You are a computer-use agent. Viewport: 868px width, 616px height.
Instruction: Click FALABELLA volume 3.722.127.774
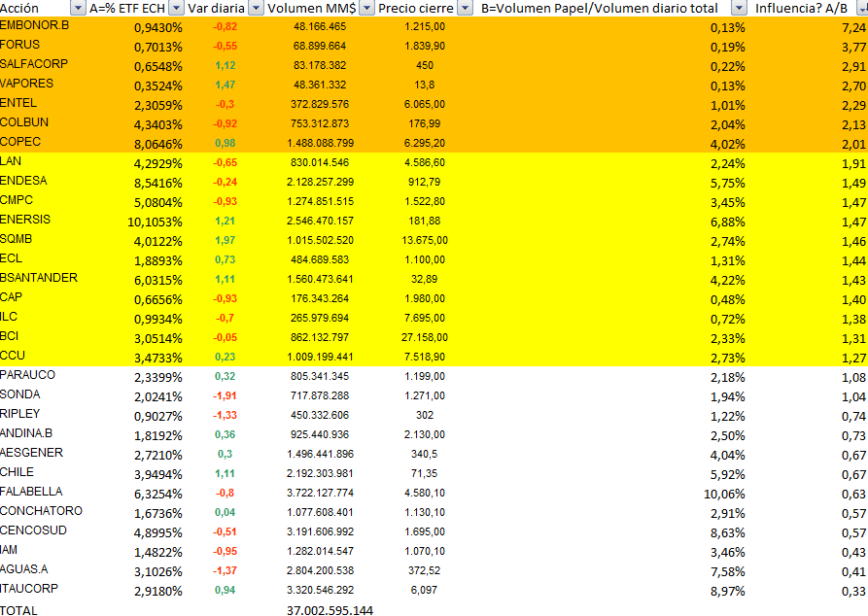click(x=320, y=493)
